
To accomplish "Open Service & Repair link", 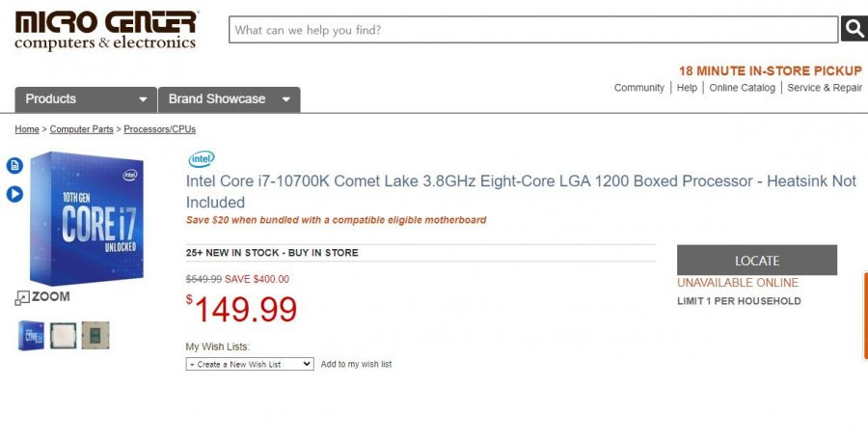I will point(825,88).
